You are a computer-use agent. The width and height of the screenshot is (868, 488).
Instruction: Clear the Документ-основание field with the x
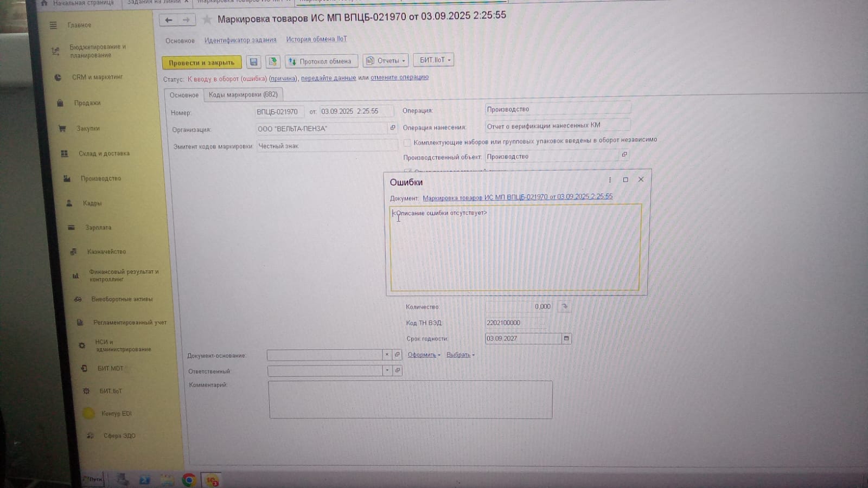387,355
